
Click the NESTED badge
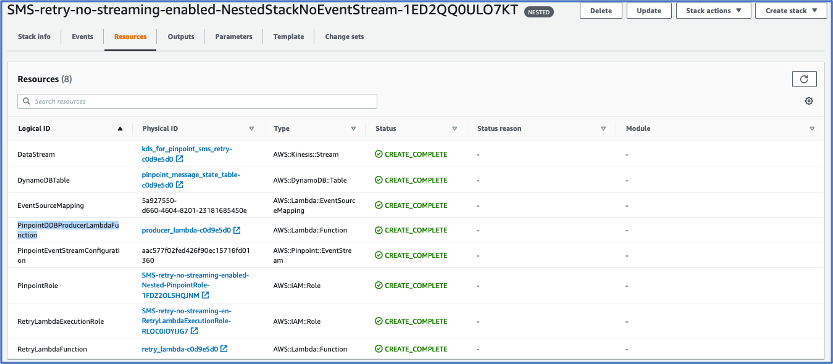pos(539,12)
